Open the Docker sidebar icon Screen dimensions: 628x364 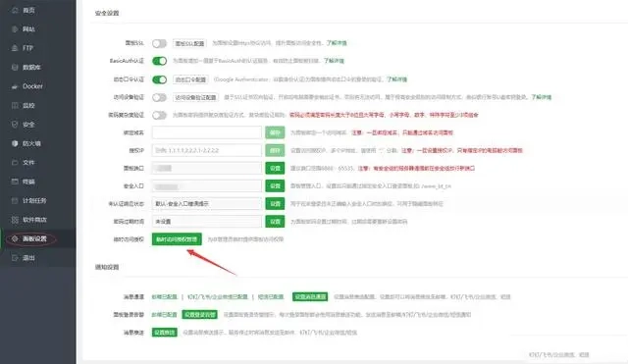pos(15,86)
